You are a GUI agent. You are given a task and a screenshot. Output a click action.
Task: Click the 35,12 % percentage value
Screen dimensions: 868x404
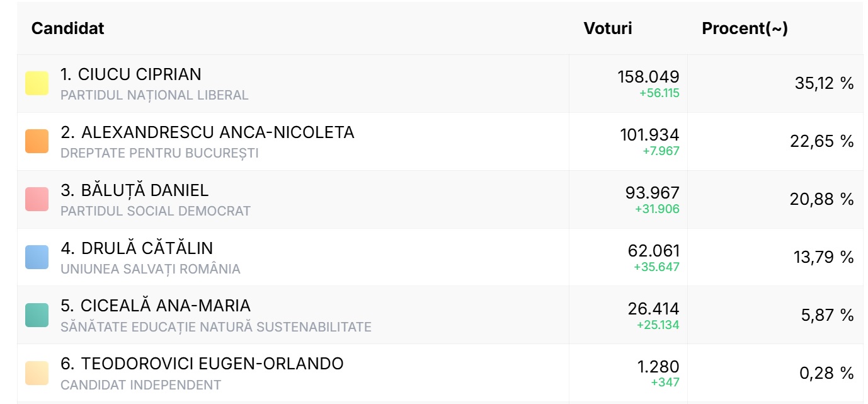pyautogui.click(x=824, y=83)
